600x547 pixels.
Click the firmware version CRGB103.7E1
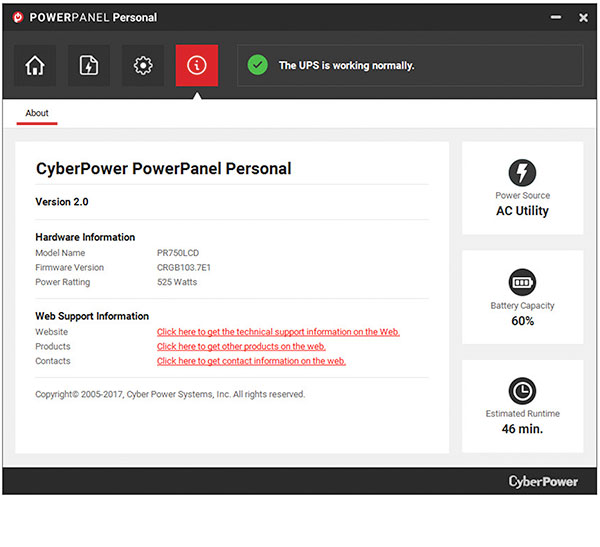pos(184,268)
